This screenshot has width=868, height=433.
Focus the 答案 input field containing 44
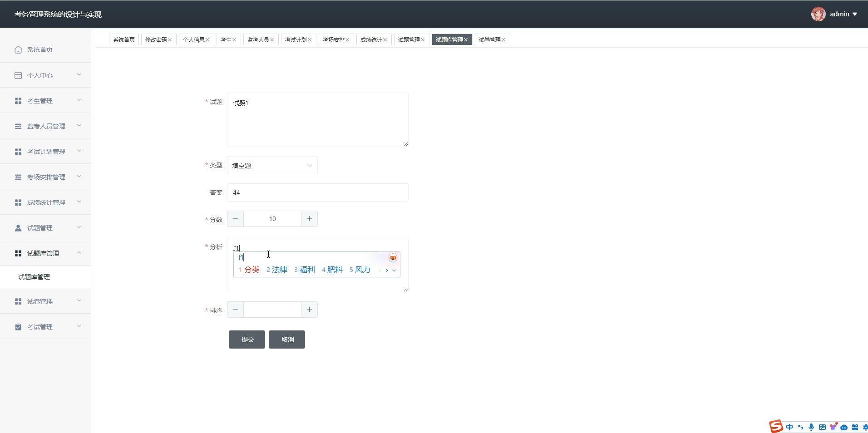pyautogui.click(x=318, y=192)
